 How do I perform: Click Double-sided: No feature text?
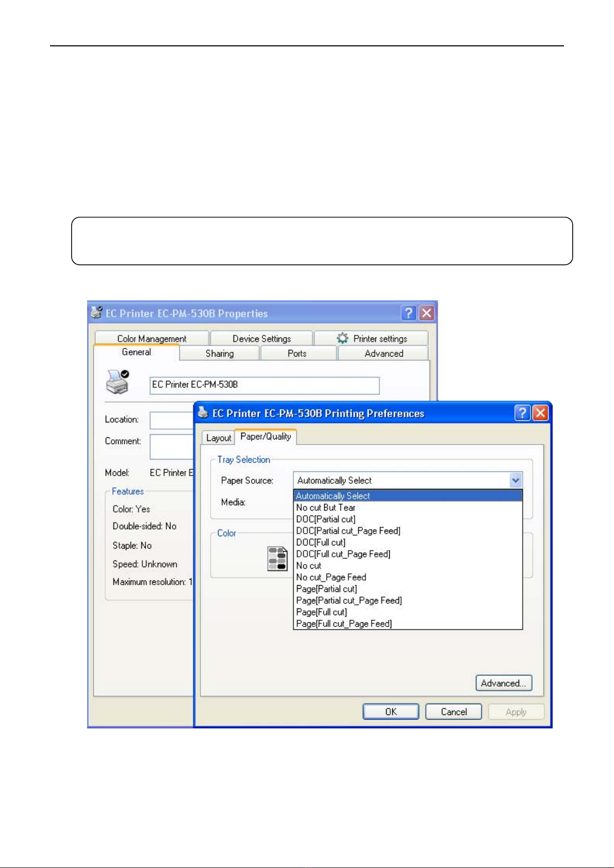tap(144, 526)
